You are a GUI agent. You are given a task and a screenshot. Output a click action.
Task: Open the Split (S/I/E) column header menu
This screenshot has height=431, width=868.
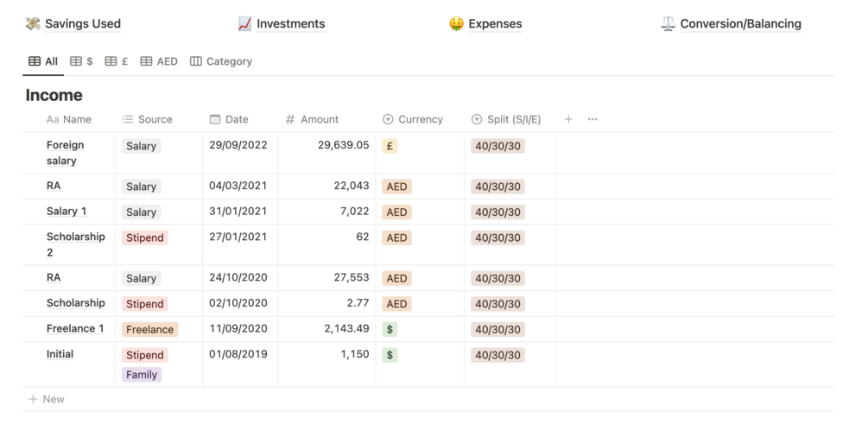pos(506,119)
